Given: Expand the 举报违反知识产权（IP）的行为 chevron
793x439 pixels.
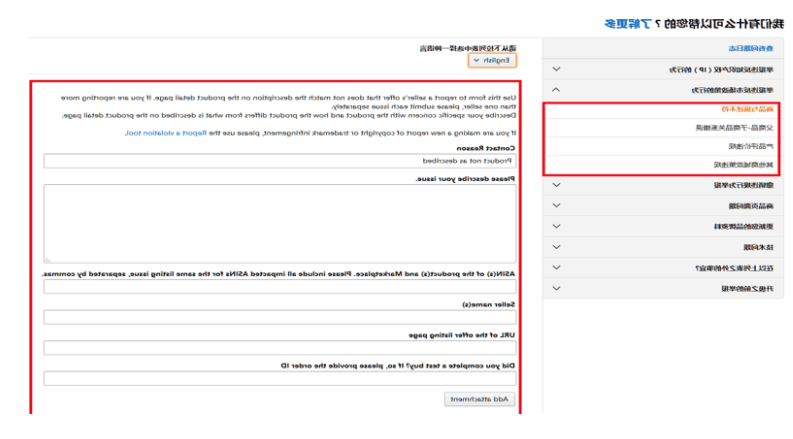Looking at the screenshot, I should (556, 70).
